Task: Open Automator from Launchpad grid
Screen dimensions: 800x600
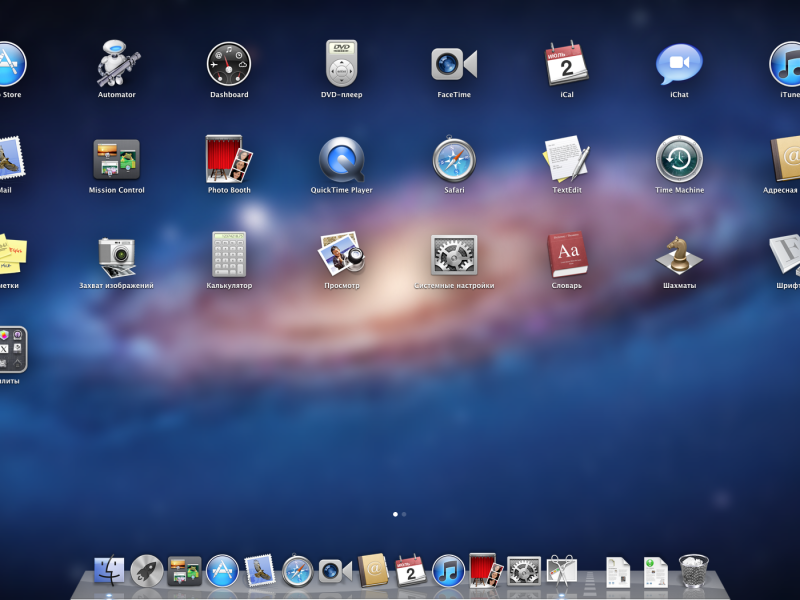Action: pos(117,63)
